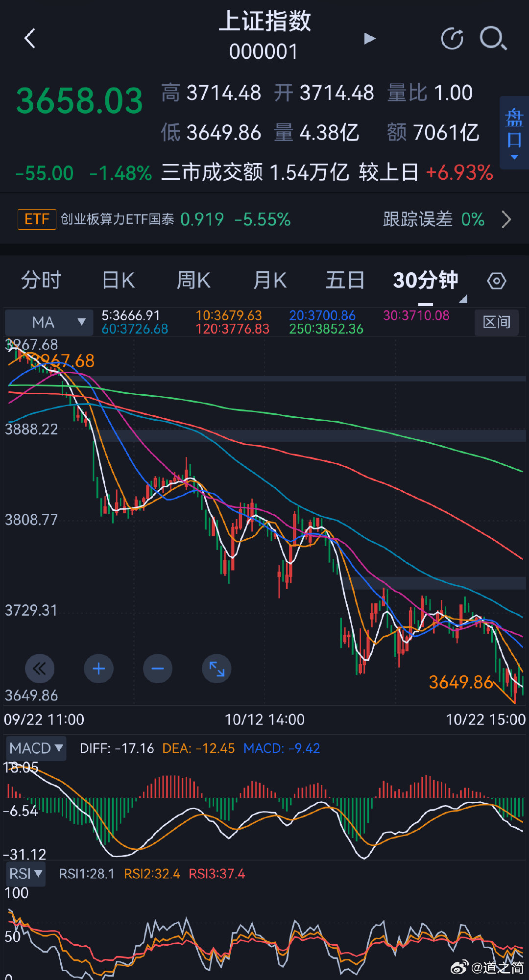Viewport: 529px width, 980px height.
Task: Open search with the magnifier icon
Action: (493, 39)
